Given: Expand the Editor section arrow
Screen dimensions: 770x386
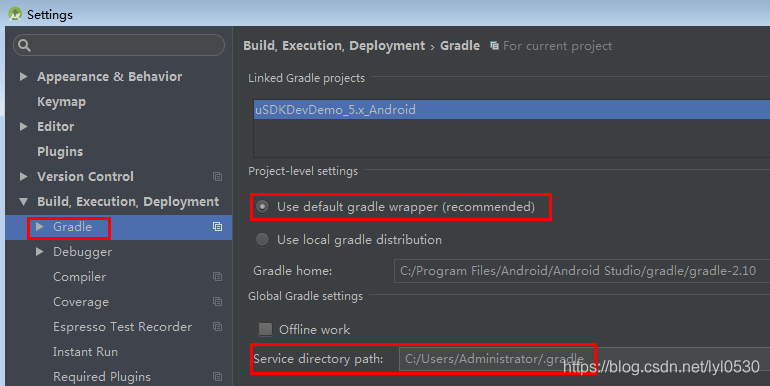Looking at the screenshot, I should click(x=23, y=127).
